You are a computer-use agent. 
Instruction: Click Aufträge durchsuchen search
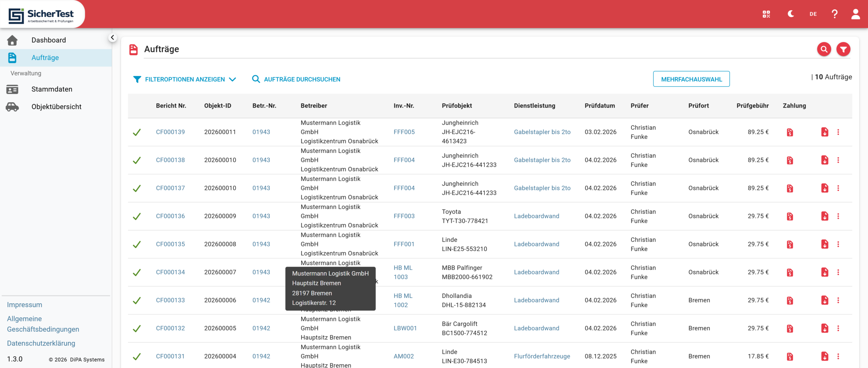(296, 79)
